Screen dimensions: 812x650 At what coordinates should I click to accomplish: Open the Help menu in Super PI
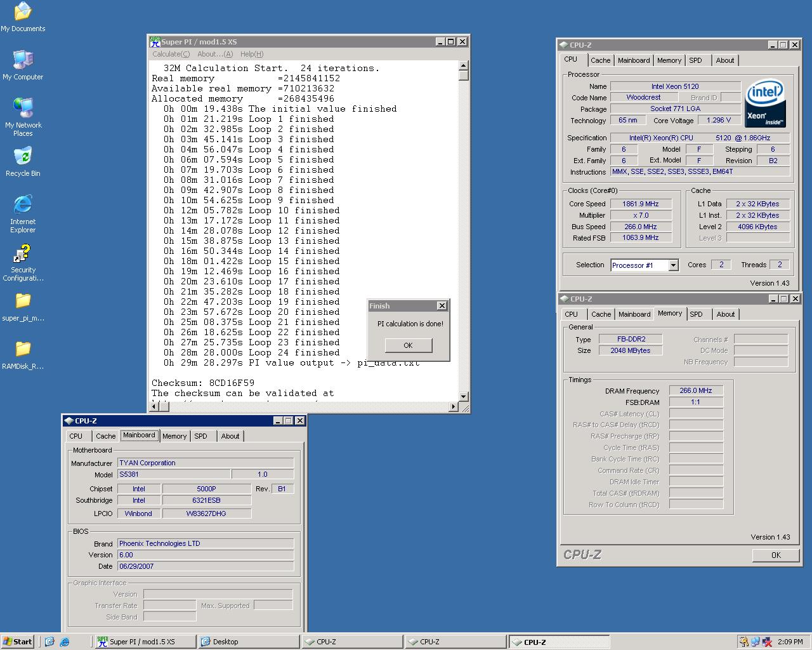click(x=252, y=54)
